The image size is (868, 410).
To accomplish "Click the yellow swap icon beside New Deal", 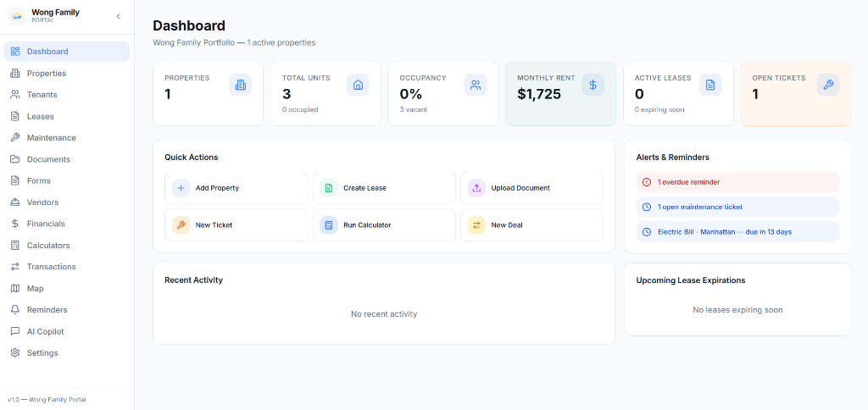I will [x=476, y=225].
